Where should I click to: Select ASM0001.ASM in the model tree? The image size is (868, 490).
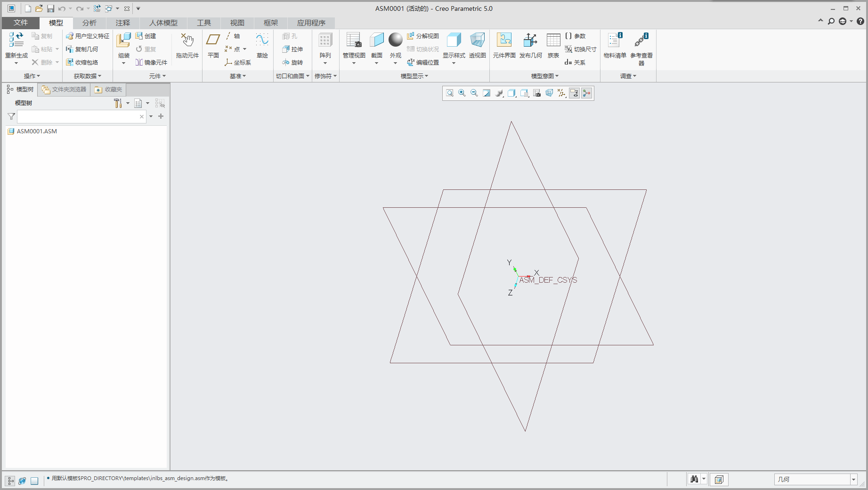[36, 131]
